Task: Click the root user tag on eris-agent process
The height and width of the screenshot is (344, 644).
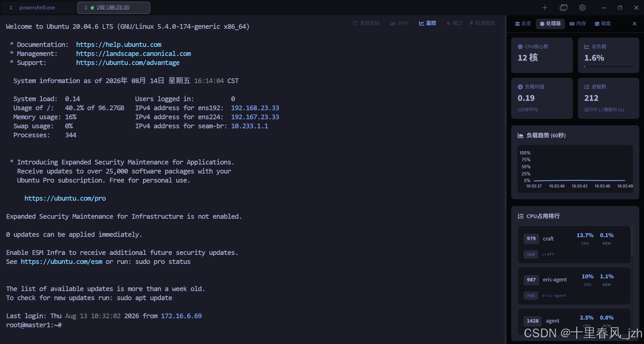Action: (x=531, y=295)
